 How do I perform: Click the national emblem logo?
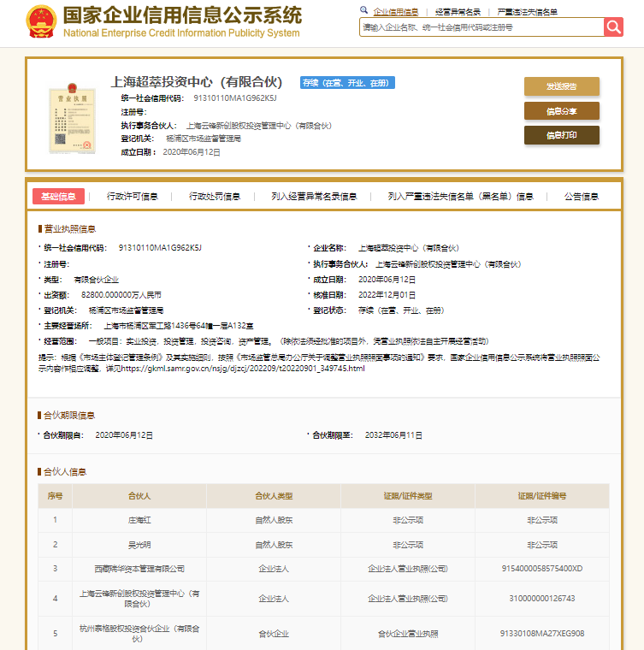pos(41,21)
